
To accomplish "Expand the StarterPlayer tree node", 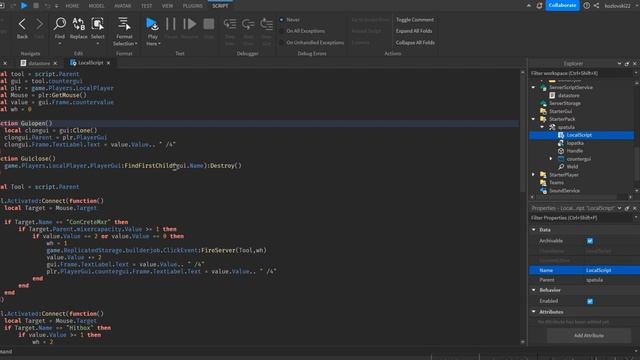I will tap(533, 175).
